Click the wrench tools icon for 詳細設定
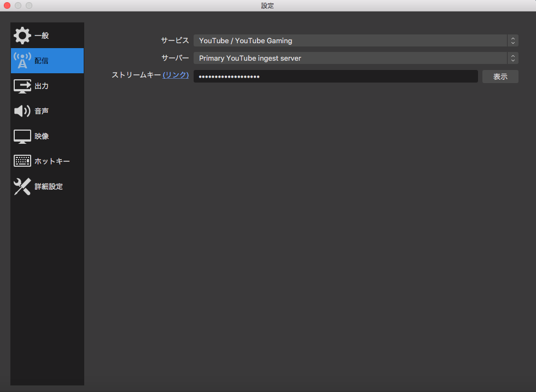 tap(22, 186)
